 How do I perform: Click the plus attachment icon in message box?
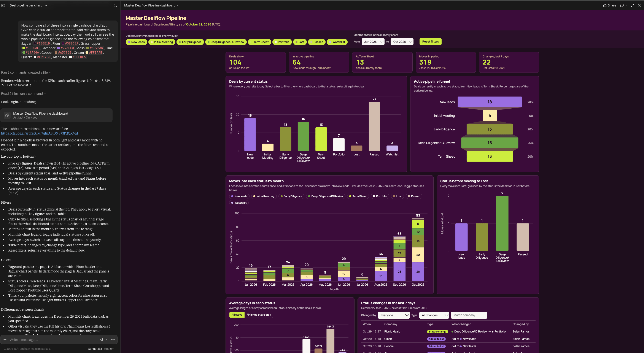pos(5,340)
